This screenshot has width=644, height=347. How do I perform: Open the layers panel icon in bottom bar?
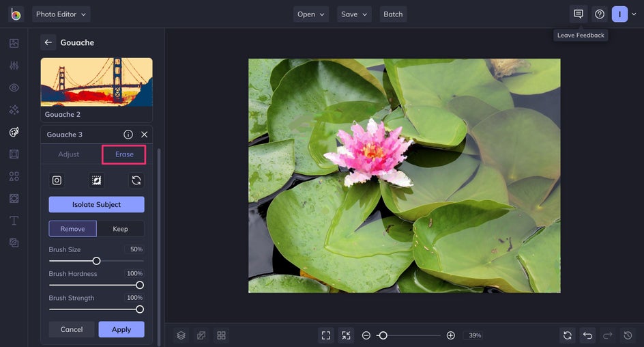[181, 335]
